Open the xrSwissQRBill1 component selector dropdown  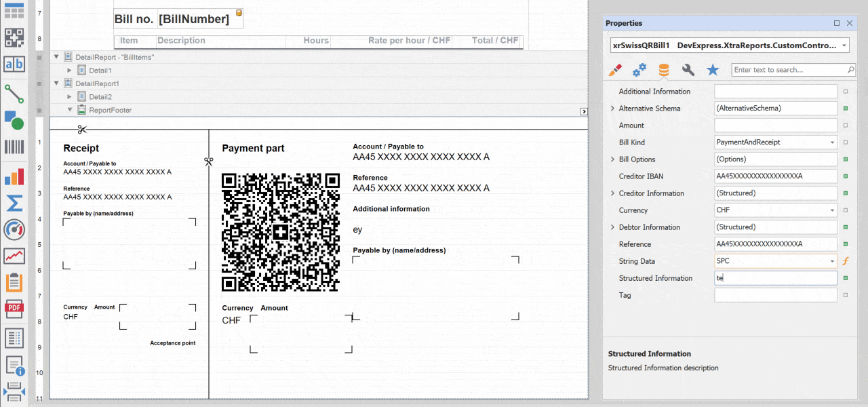pos(843,45)
